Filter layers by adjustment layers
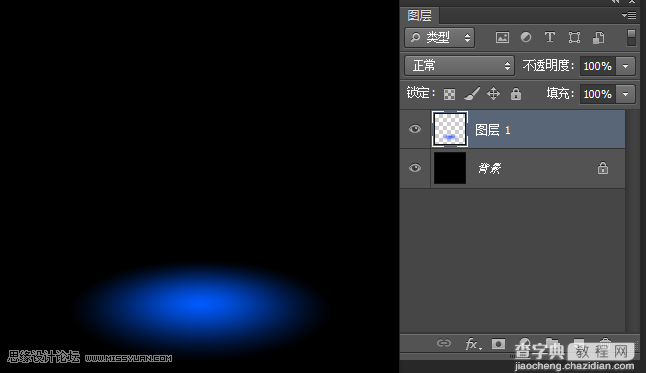 click(526, 38)
